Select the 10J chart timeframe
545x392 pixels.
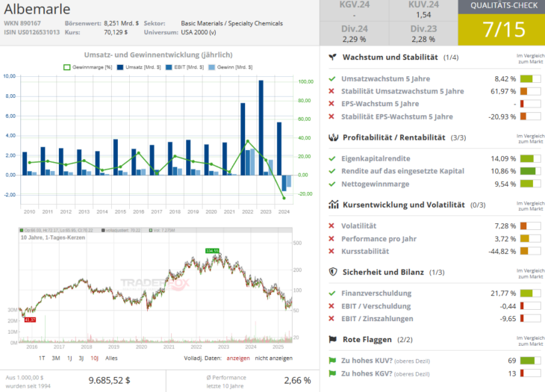95,358
